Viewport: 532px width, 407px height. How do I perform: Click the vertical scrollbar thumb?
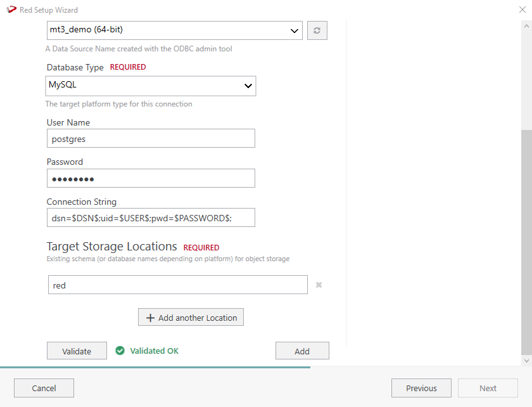pyautogui.click(x=526, y=241)
